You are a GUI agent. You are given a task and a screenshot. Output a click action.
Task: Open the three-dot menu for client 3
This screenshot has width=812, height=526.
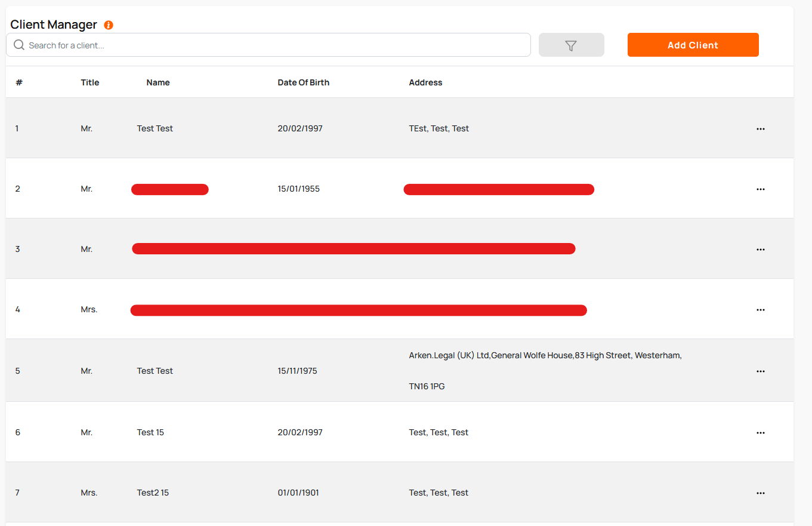click(x=760, y=250)
